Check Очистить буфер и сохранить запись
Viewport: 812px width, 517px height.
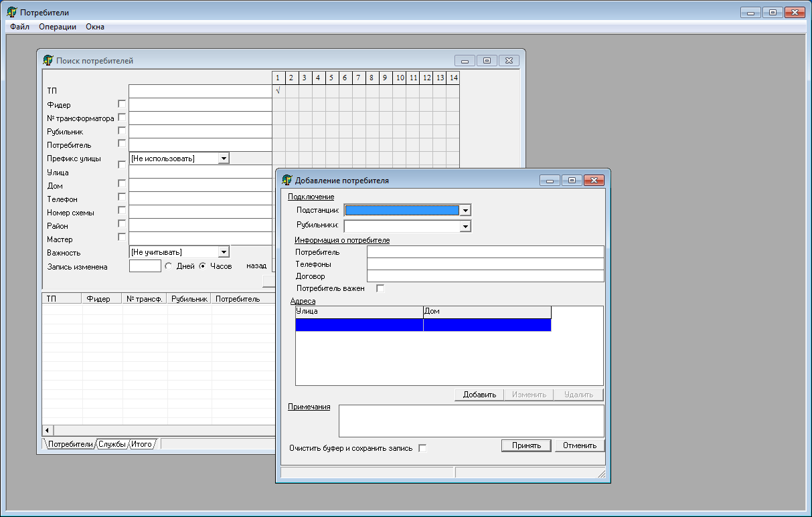422,448
